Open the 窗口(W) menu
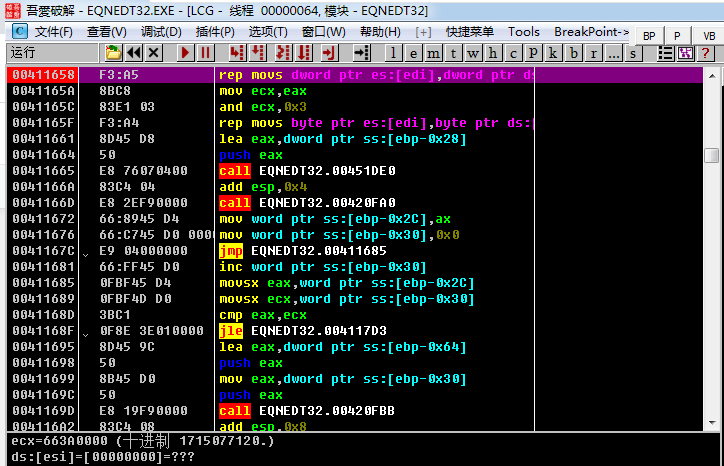The height and width of the screenshot is (466, 724). click(323, 32)
